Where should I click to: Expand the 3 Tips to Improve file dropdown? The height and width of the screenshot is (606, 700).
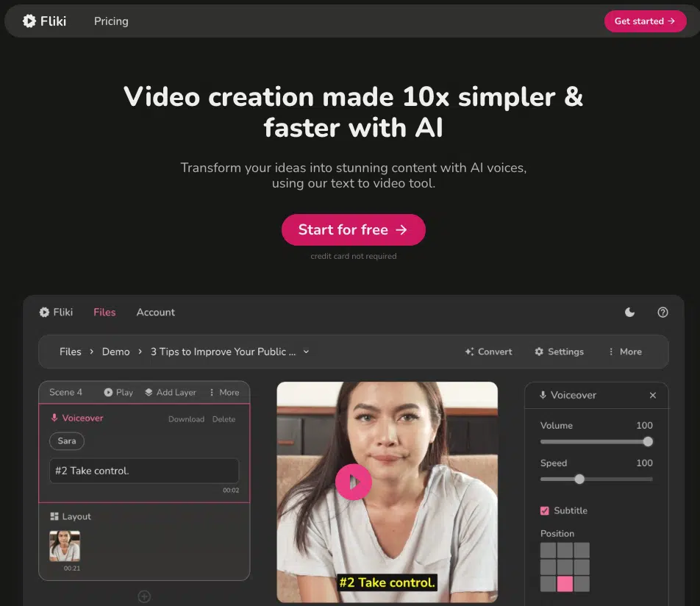click(x=306, y=352)
